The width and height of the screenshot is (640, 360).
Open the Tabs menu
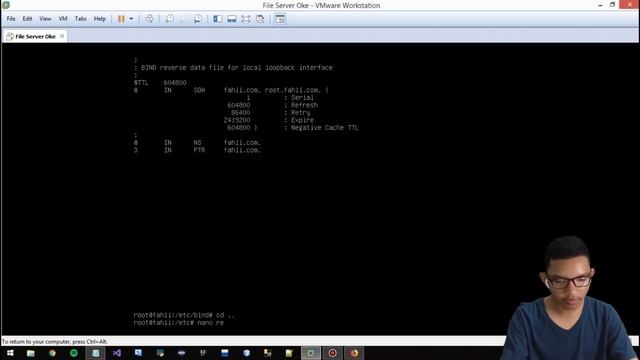point(80,19)
